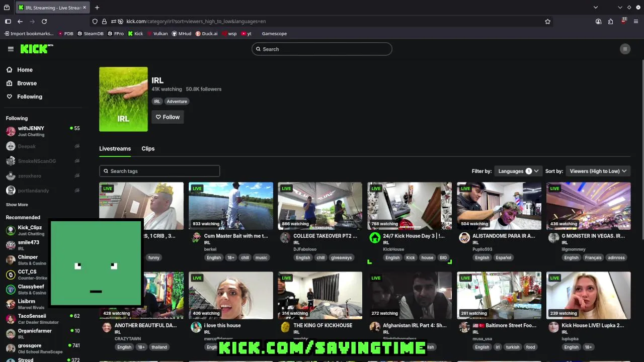Image resolution: width=644 pixels, height=362 pixels.
Task: Click the 'thailand' tag on ANOTHER BEAUTIFUL DAY
Action: pos(159,347)
